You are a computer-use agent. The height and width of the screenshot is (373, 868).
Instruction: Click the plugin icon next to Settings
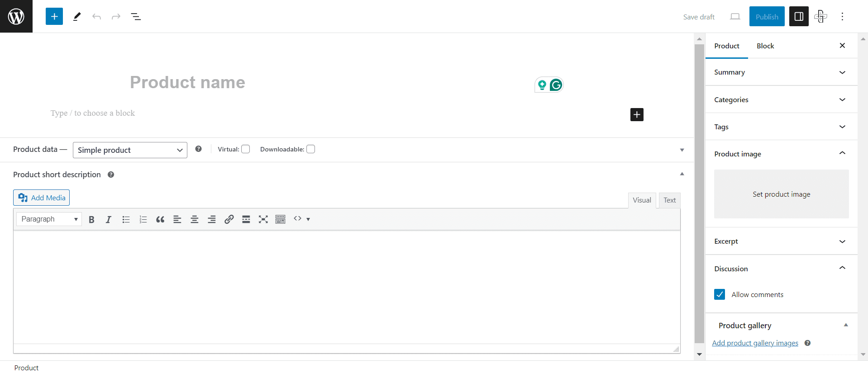pos(820,17)
